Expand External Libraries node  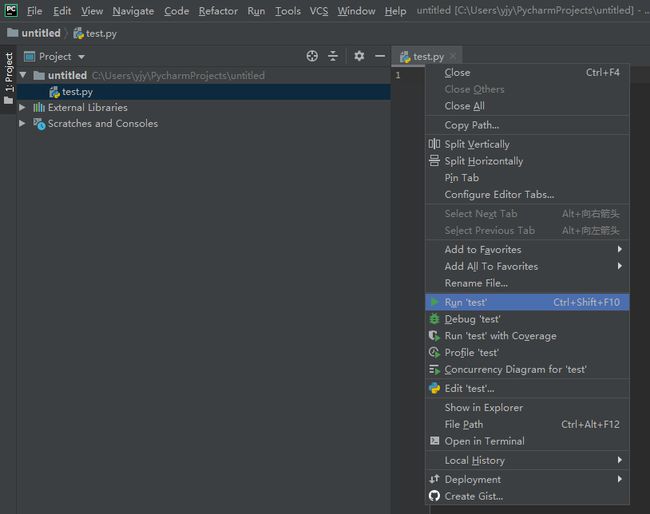[x=22, y=107]
